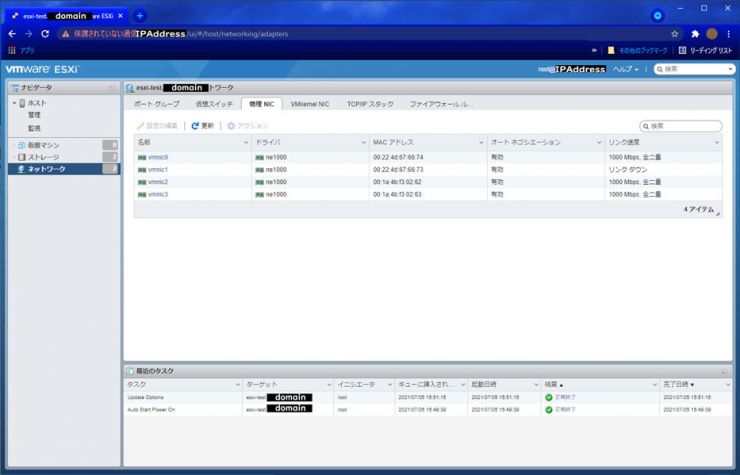Viewport: 740px width, 475px height.
Task: Open the MAC アドレス column dropdown arrow
Action: coord(481,142)
